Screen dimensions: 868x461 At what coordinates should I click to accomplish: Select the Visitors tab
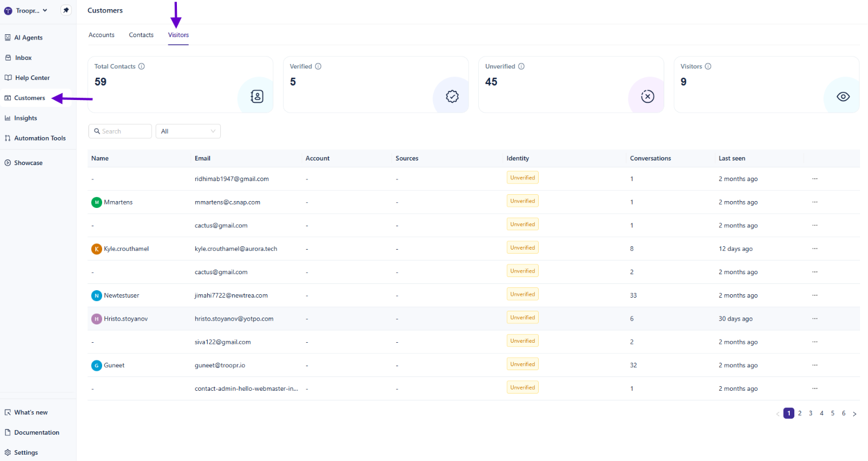pyautogui.click(x=179, y=35)
